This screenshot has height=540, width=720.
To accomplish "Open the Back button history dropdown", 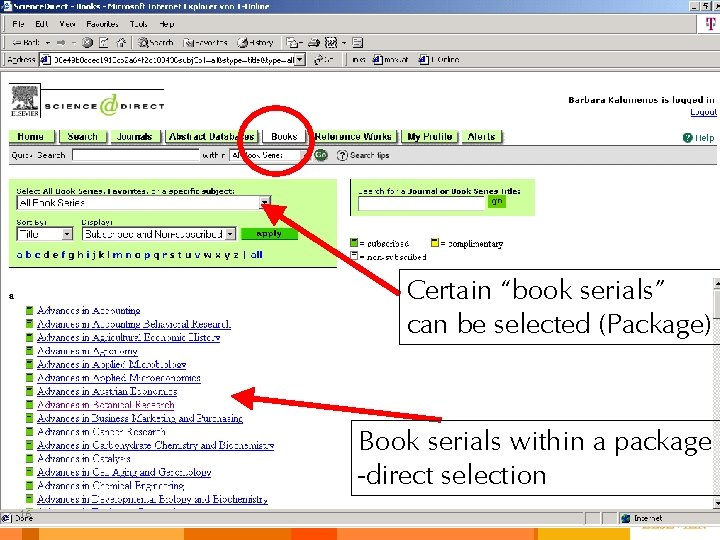I will (x=48, y=43).
